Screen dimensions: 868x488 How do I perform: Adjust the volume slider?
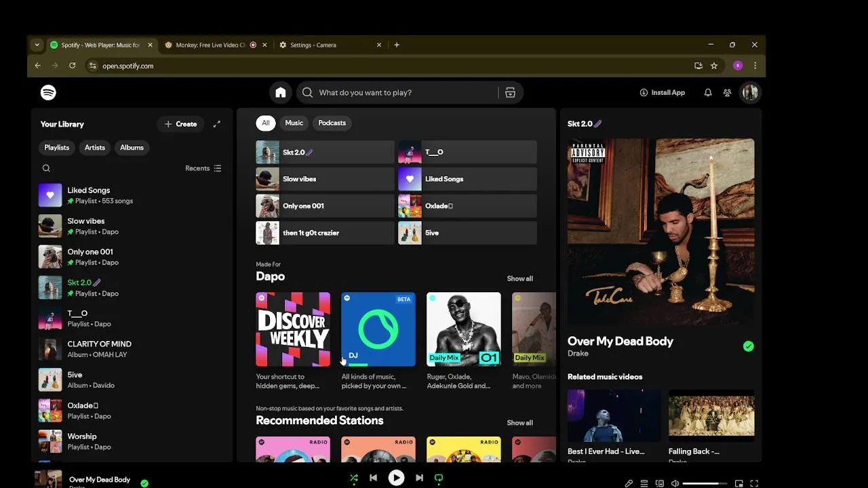pyautogui.click(x=705, y=483)
